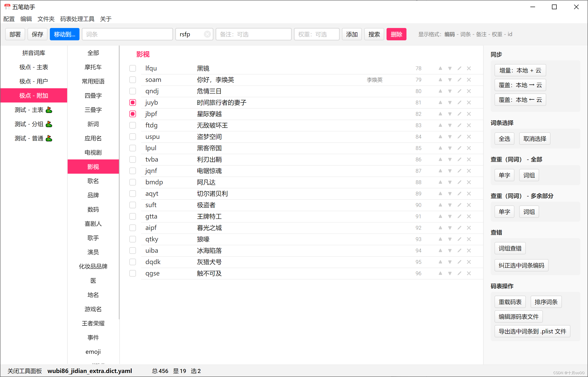The height and width of the screenshot is (377, 588).
Task: Click the 部署 deploy button
Action: click(15, 34)
